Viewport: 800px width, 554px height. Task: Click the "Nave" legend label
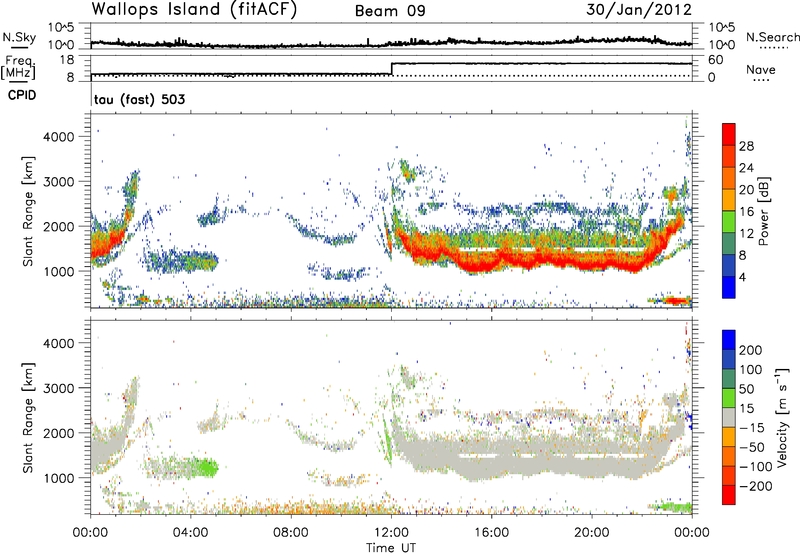coord(761,70)
